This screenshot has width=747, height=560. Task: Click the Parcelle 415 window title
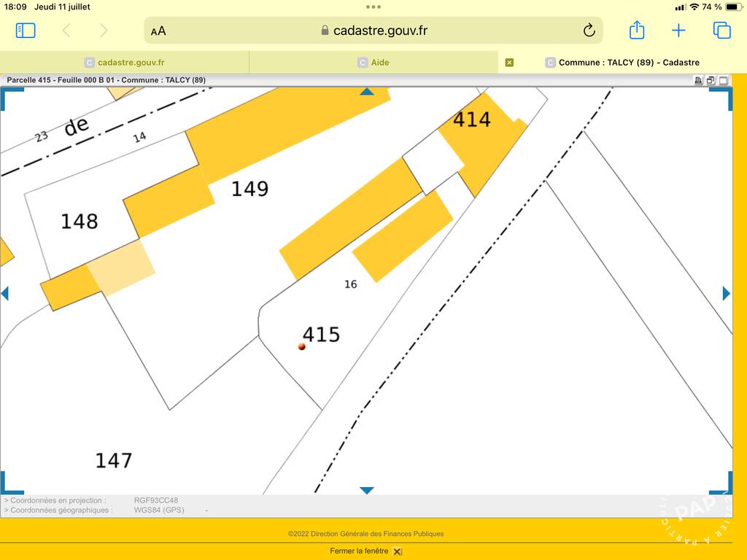click(107, 80)
